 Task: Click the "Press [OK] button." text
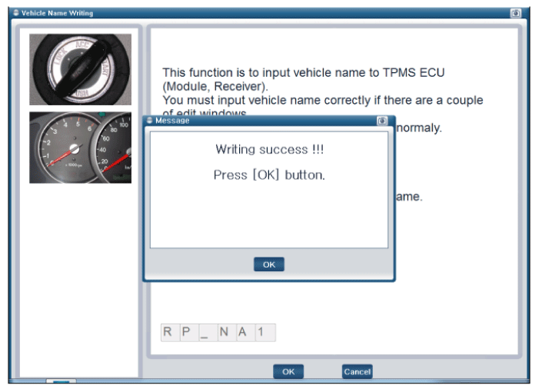click(x=269, y=174)
